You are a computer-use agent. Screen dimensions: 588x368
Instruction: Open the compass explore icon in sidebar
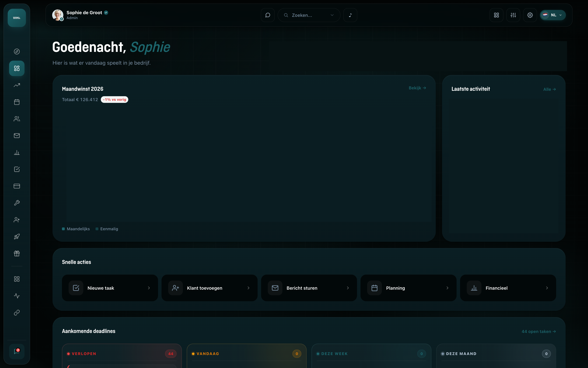coord(17,51)
